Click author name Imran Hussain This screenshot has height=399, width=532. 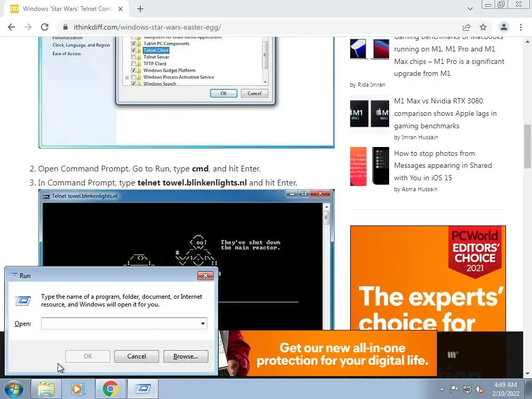(x=420, y=137)
